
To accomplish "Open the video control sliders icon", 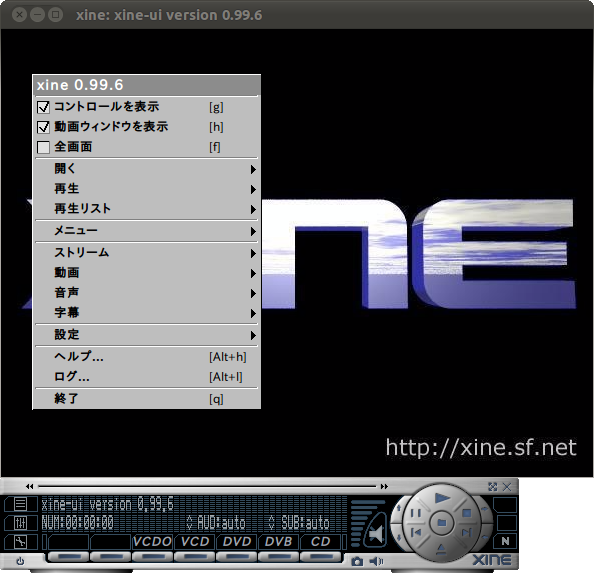I will pos(20,523).
